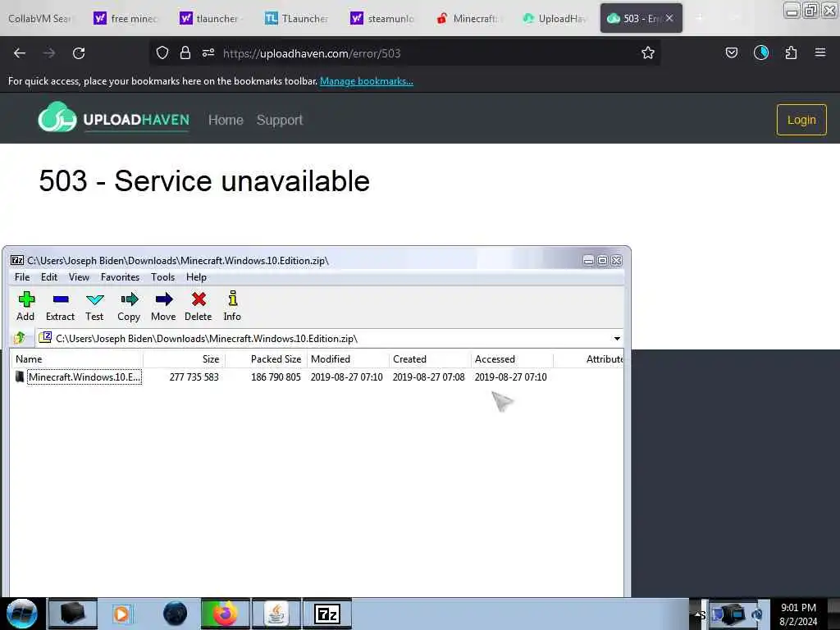Click the black box icon in taskbar
The image size is (840, 630).
coord(73,614)
